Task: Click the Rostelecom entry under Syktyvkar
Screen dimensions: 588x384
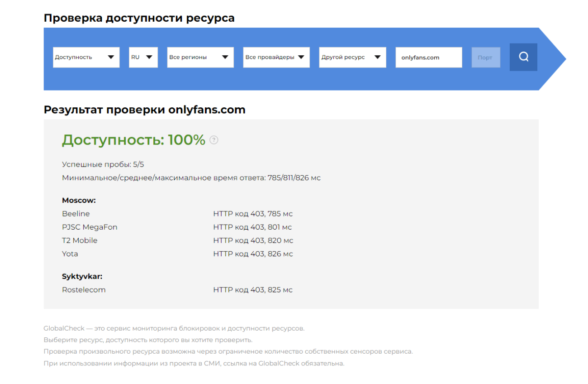Action: pos(84,289)
